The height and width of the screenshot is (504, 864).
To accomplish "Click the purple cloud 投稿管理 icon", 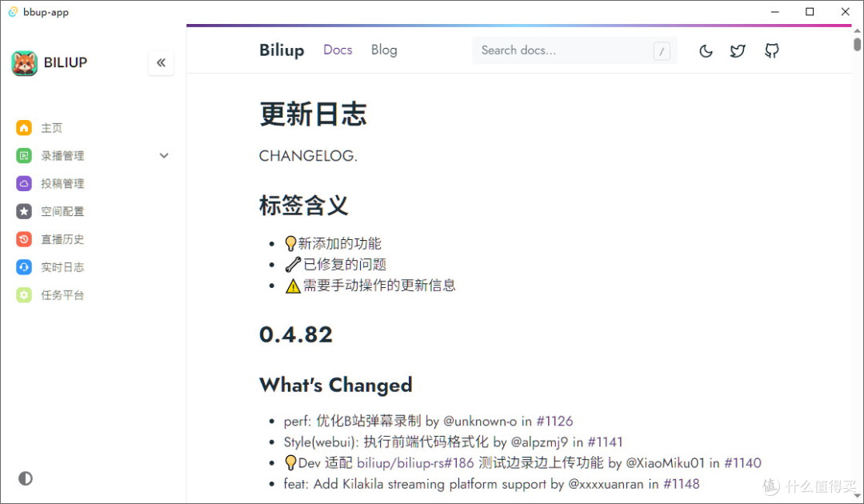I will click(24, 183).
